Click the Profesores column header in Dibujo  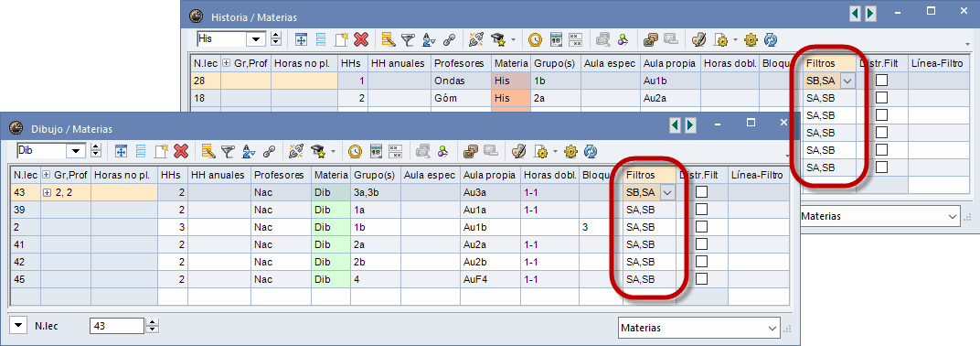point(280,175)
